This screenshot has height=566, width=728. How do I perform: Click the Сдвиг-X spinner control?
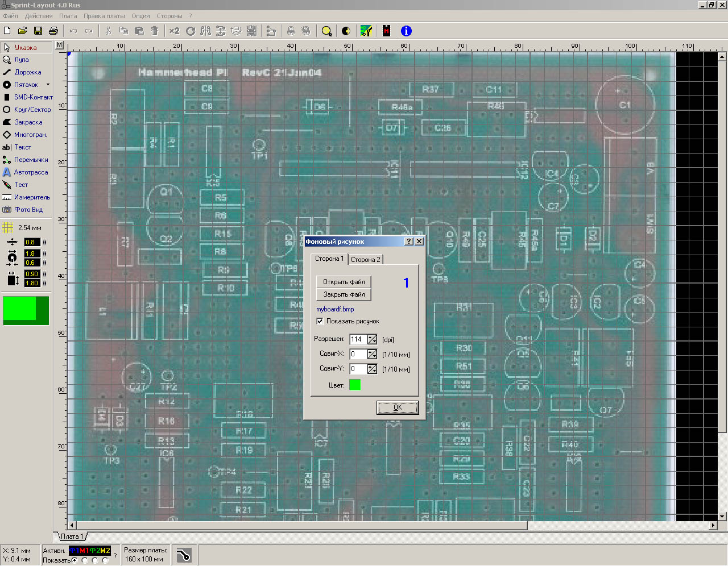[372, 354]
